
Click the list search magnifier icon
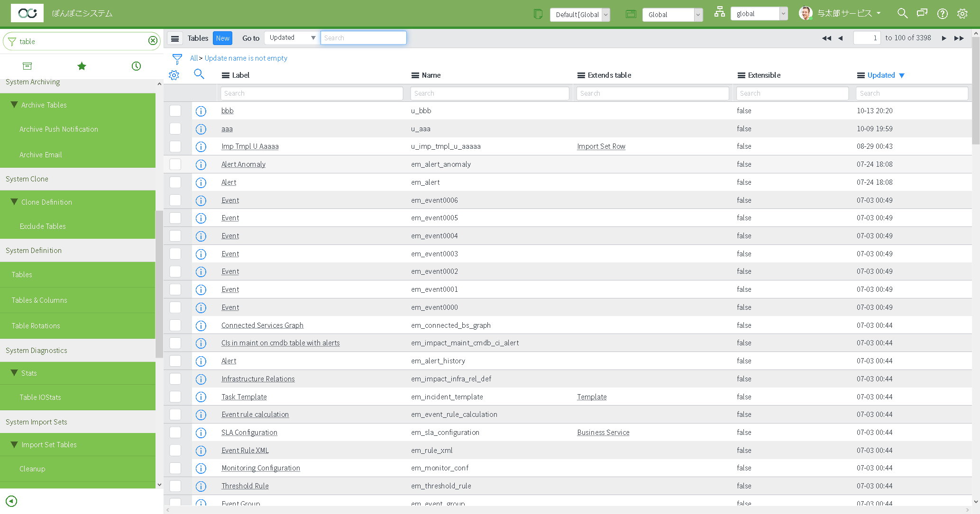pyautogui.click(x=199, y=74)
